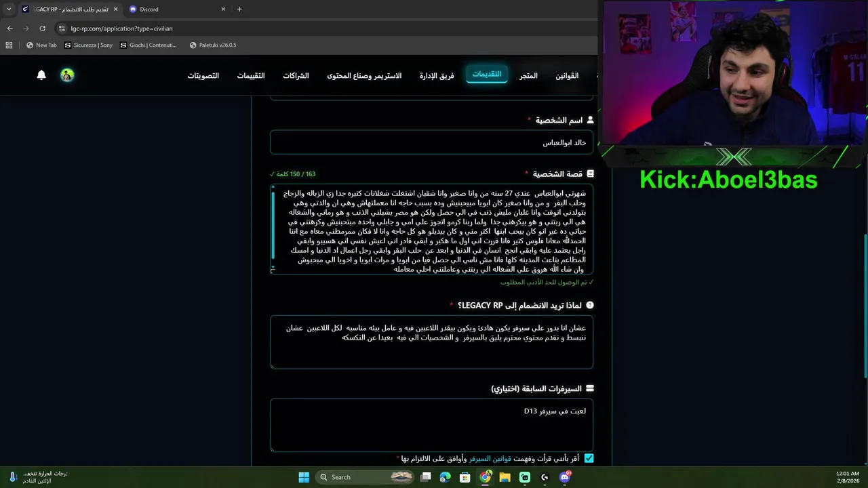Toggle the agree to server rules checkbox
The image size is (868, 488).
[589, 459]
